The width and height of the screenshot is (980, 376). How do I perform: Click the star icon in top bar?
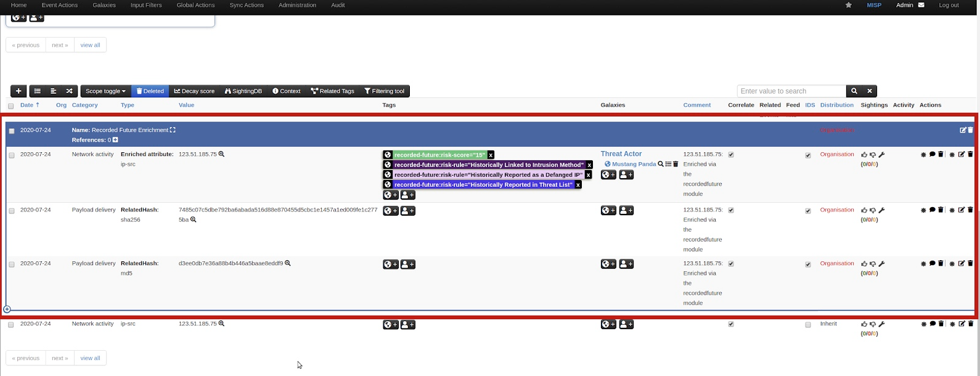(x=849, y=5)
